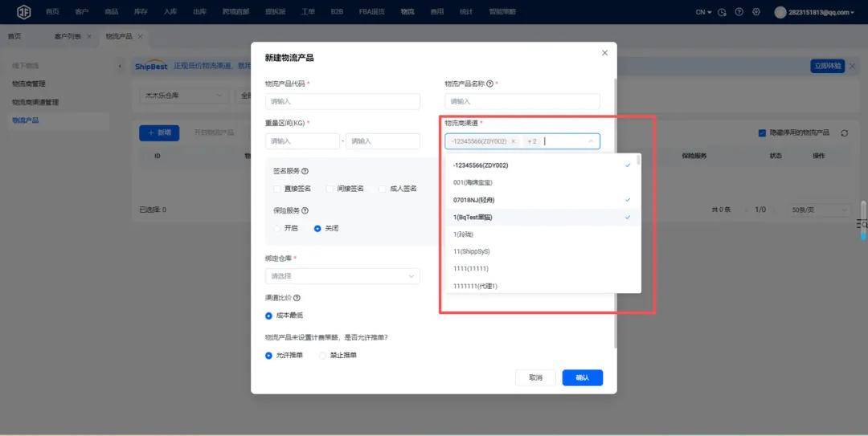868x436 pixels.
Task: Close the 客户列表 tab
Action: click(89, 36)
